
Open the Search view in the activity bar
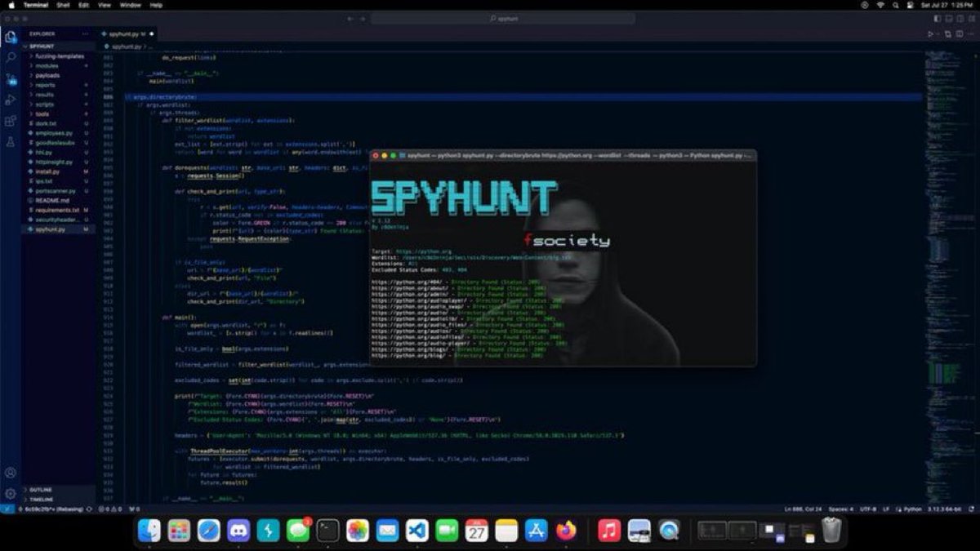(x=10, y=58)
